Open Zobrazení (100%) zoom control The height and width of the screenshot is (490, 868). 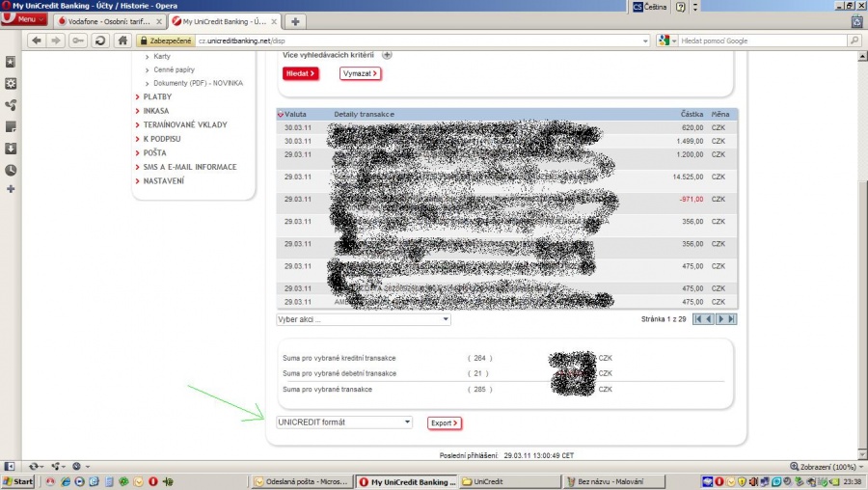click(x=826, y=467)
